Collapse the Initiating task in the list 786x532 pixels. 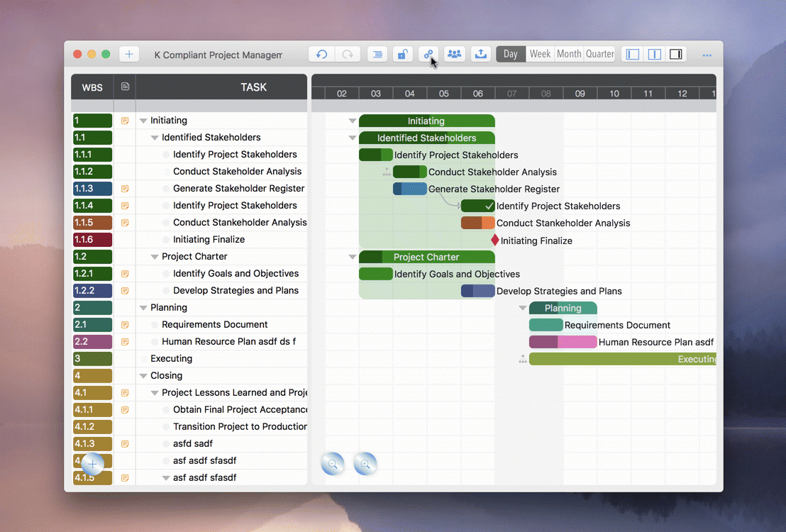(143, 121)
